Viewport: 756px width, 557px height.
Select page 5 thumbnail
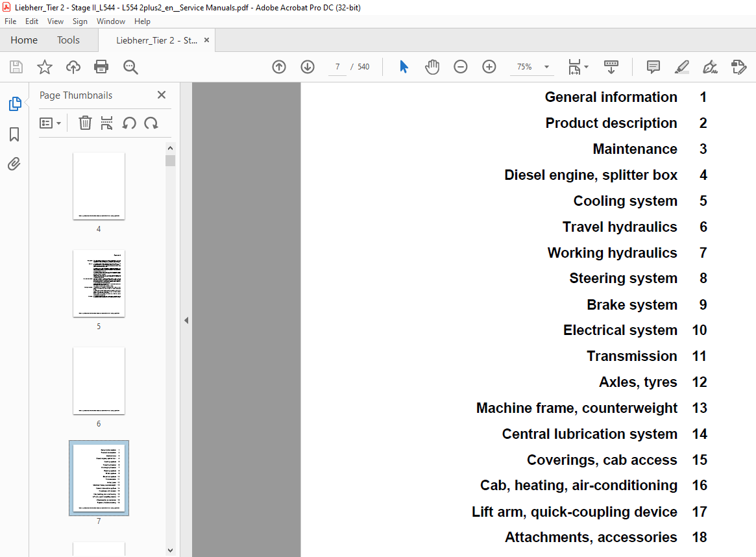pyautogui.click(x=99, y=284)
